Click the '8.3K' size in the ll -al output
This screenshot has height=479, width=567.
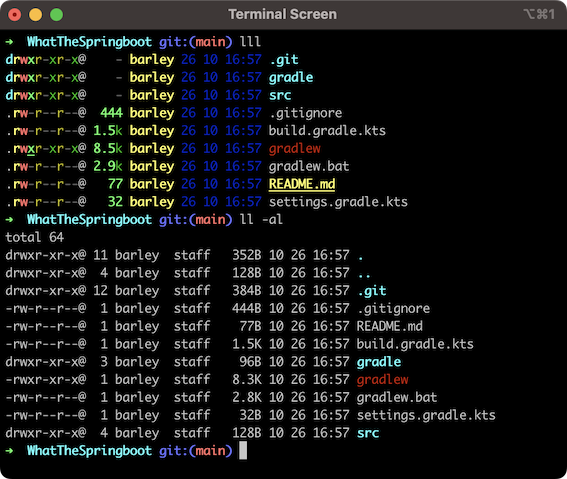pos(247,379)
